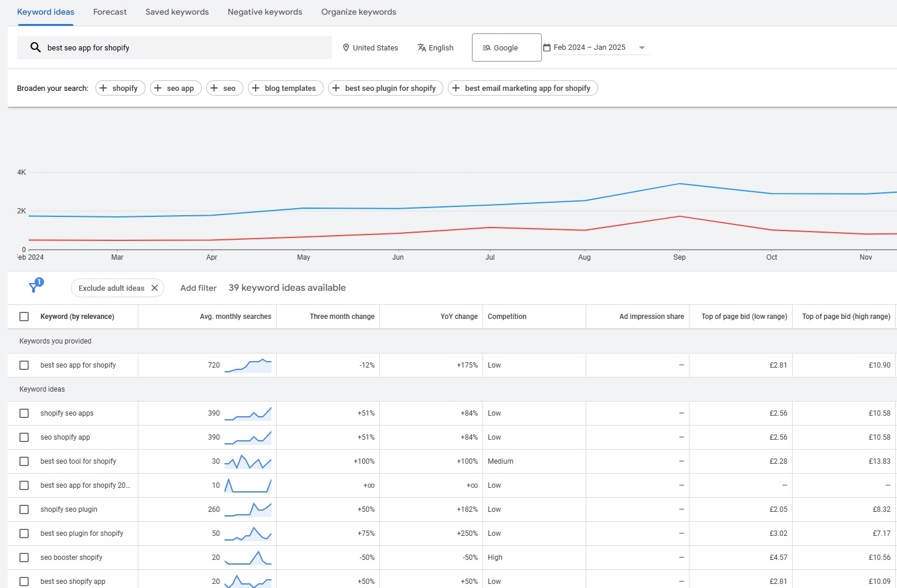Toggle the select-all keywords checkbox
The width and height of the screenshot is (897, 588).
(24, 317)
